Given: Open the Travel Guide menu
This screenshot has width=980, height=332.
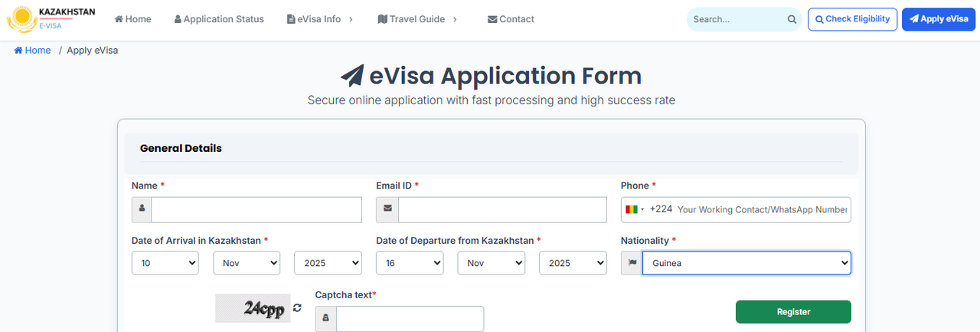Looking at the screenshot, I should (x=417, y=19).
